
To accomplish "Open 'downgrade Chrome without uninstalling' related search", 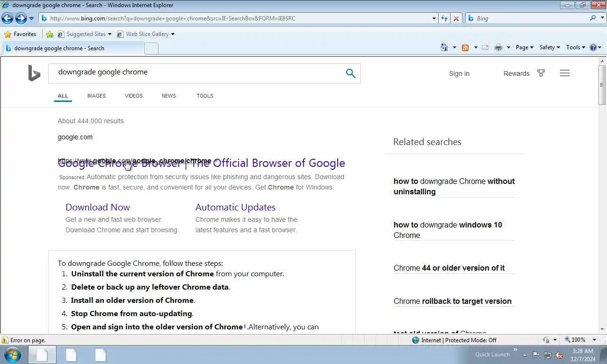I will click(x=454, y=186).
